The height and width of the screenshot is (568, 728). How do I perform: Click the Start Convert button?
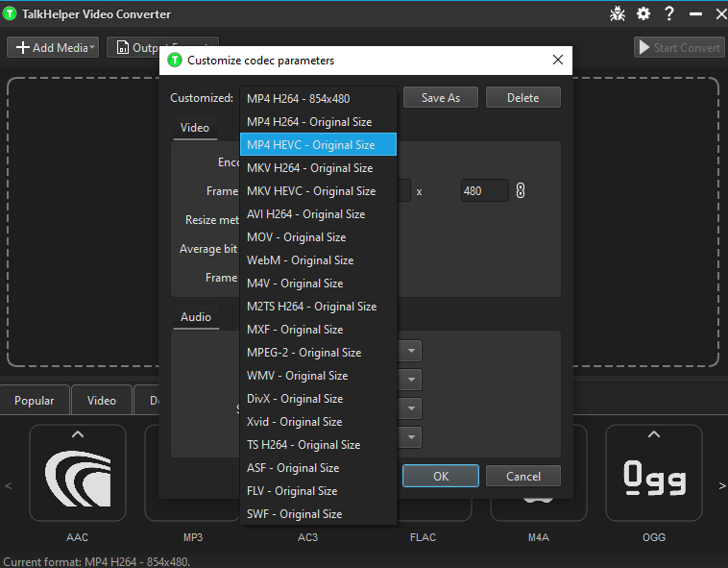point(679,47)
